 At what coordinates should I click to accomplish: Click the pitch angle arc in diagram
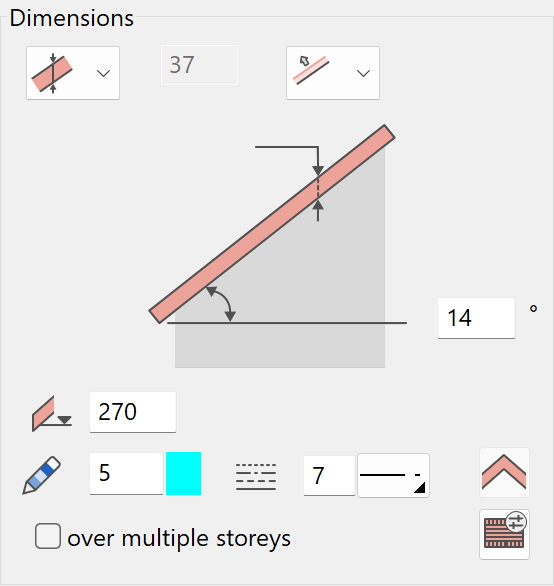click(x=222, y=303)
